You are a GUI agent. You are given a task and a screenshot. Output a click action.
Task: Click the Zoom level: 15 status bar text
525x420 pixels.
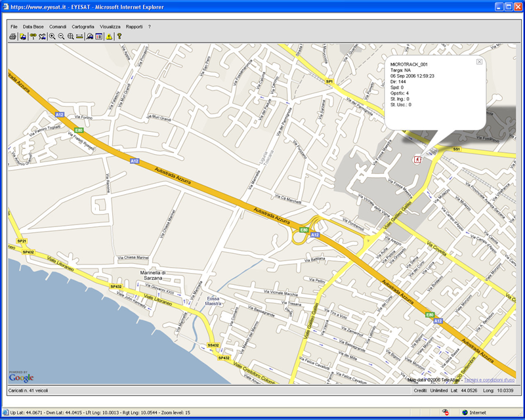176,413
